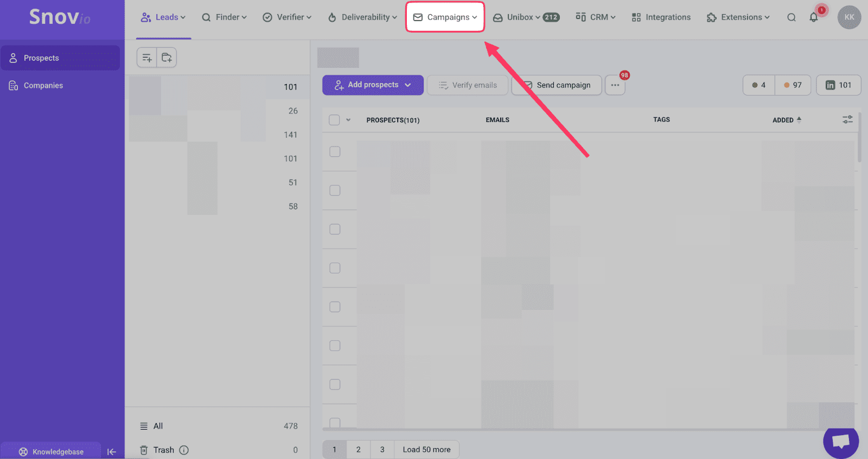
Task: Open the notifications bell
Action: pyautogui.click(x=814, y=17)
